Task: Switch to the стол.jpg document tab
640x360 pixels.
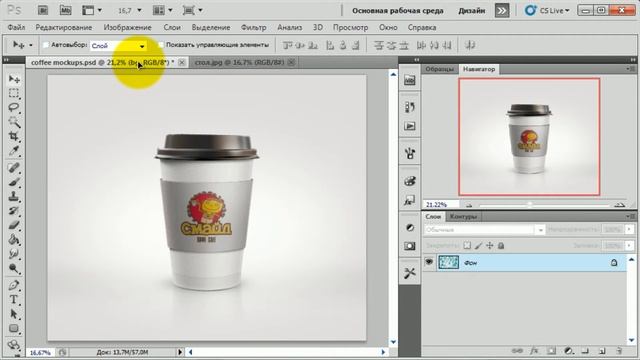Action: coord(239,62)
